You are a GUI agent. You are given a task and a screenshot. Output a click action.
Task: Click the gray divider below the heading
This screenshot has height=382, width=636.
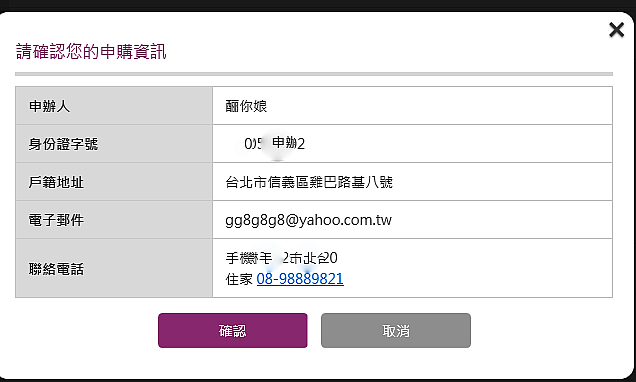[x=314, y=74]
